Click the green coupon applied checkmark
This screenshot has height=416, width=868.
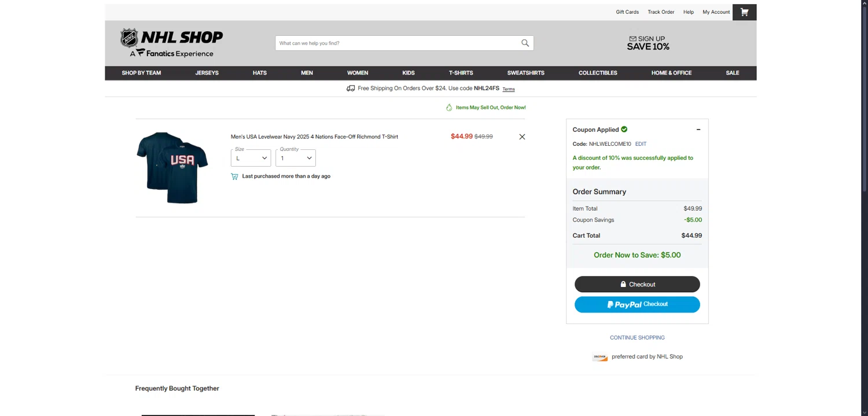point(624,129)
